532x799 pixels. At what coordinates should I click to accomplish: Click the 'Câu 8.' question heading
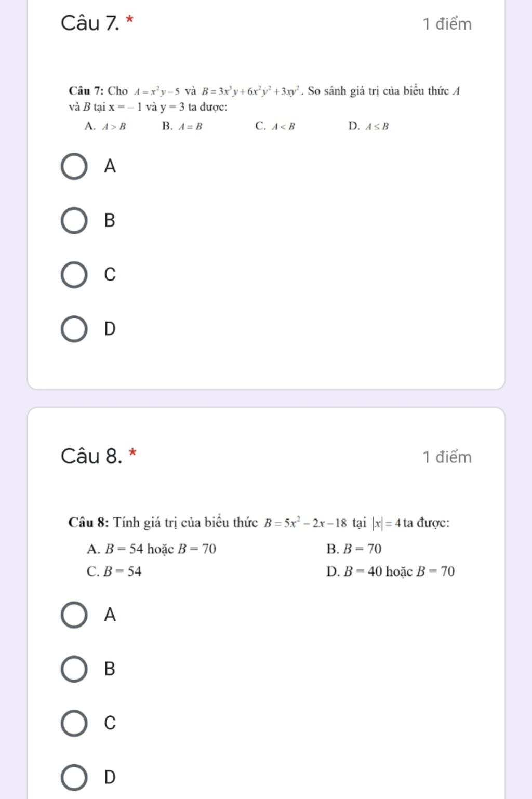point(91,456)
